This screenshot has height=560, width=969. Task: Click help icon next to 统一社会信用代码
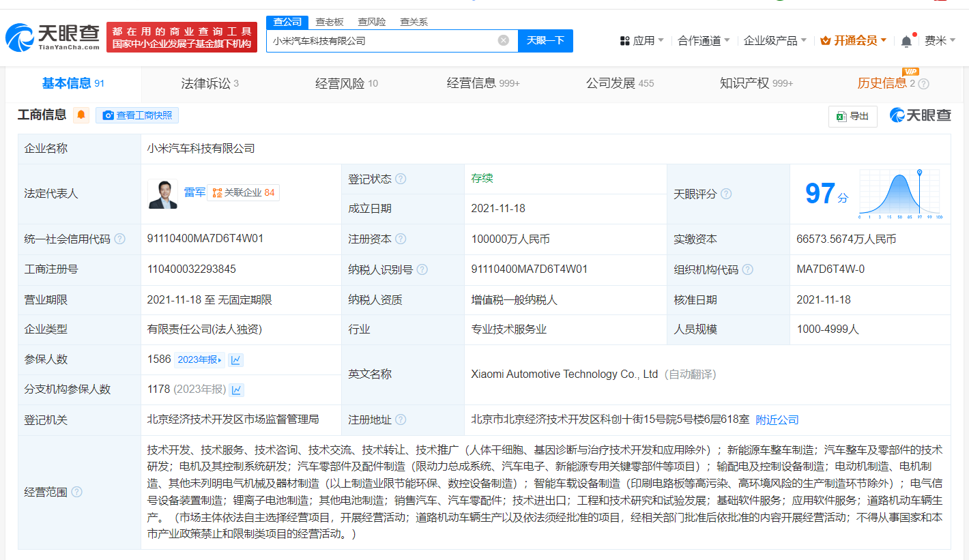120,239
